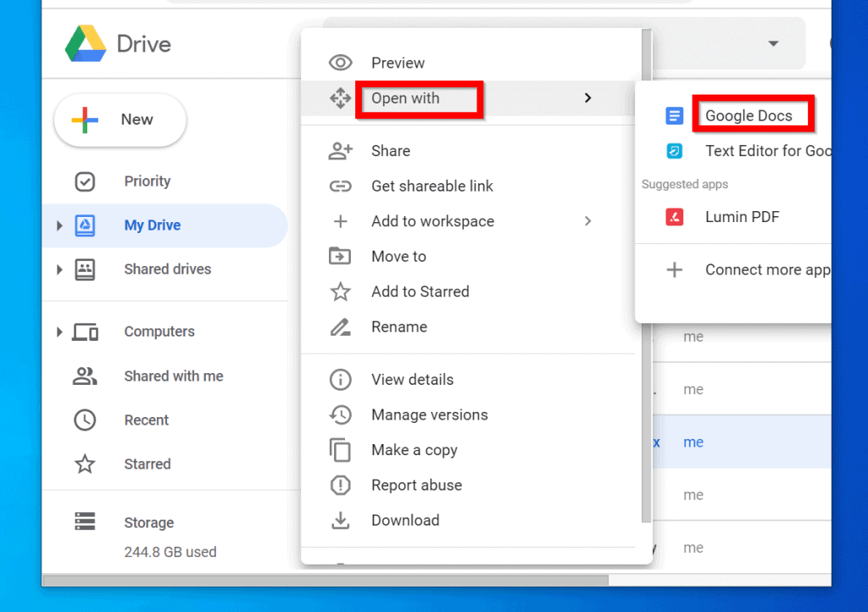Select the highlighted file row owner me
Viewport: 868px width, 612px height.
tap(693, 442)
